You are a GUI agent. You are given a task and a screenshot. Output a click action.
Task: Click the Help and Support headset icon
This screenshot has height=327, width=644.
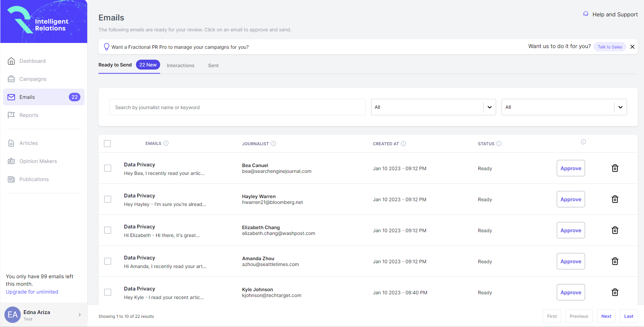(x=586, y=14)
